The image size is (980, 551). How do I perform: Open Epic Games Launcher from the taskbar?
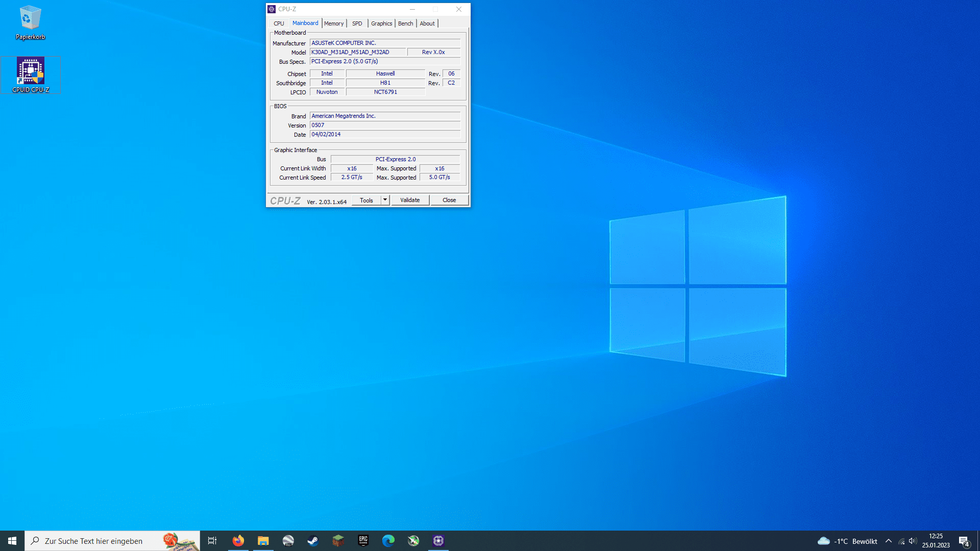tap(363, 541)
